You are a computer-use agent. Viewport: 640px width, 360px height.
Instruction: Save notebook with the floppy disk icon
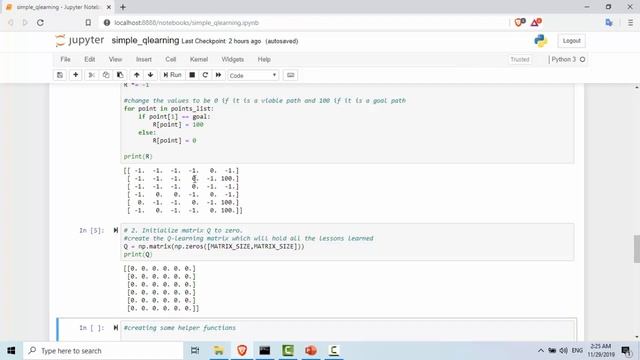[60, 75]
